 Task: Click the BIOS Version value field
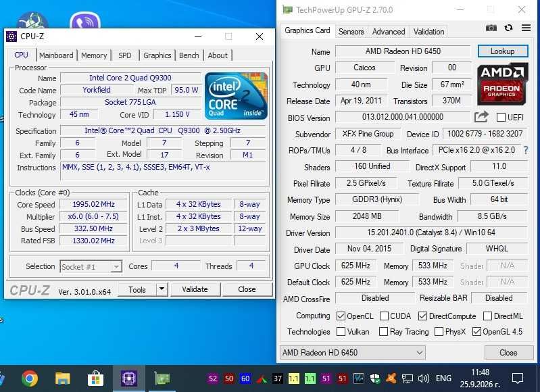point(403,117)
